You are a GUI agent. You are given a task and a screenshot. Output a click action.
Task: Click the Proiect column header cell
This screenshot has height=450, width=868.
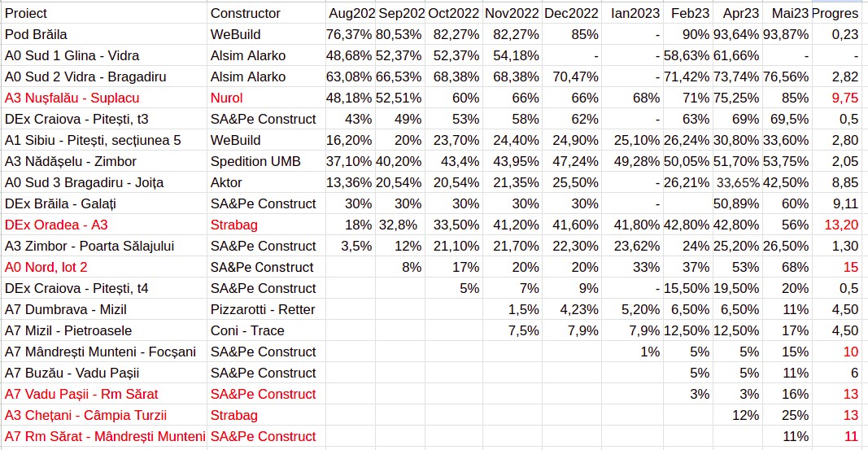coord(26,13)
